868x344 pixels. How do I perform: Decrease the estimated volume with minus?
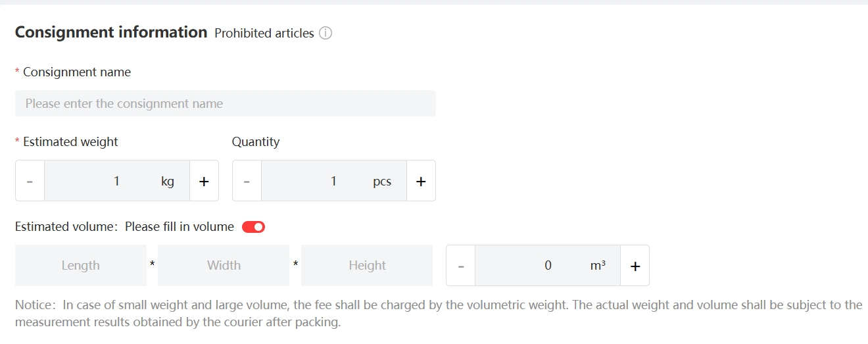[x=461, y=266]
